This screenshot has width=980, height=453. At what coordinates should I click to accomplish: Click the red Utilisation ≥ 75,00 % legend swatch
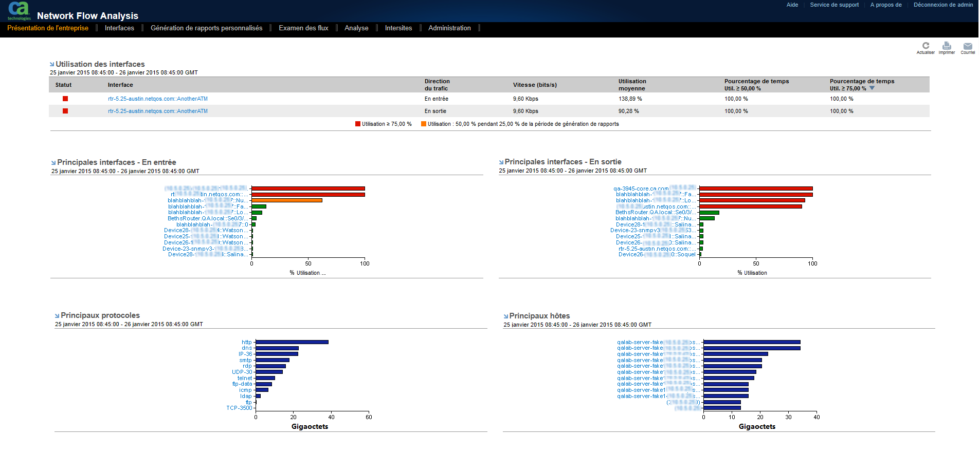click(x=358, y=124)
